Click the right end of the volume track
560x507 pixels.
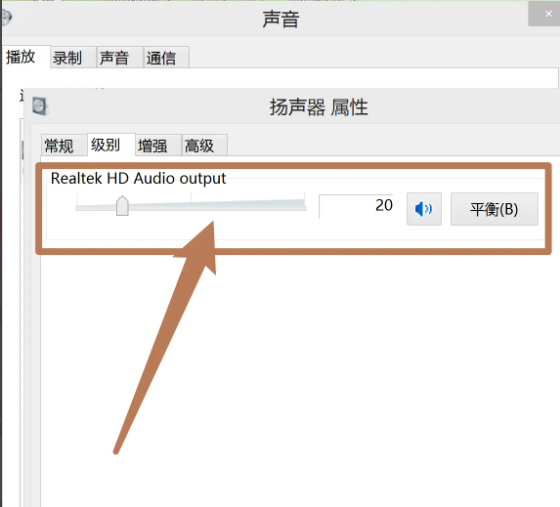click(x=303, y=206)
